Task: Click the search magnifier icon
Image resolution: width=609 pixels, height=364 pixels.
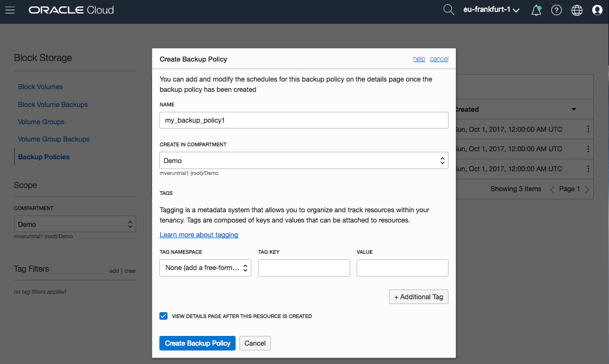Action: click(x=449, y=10)
